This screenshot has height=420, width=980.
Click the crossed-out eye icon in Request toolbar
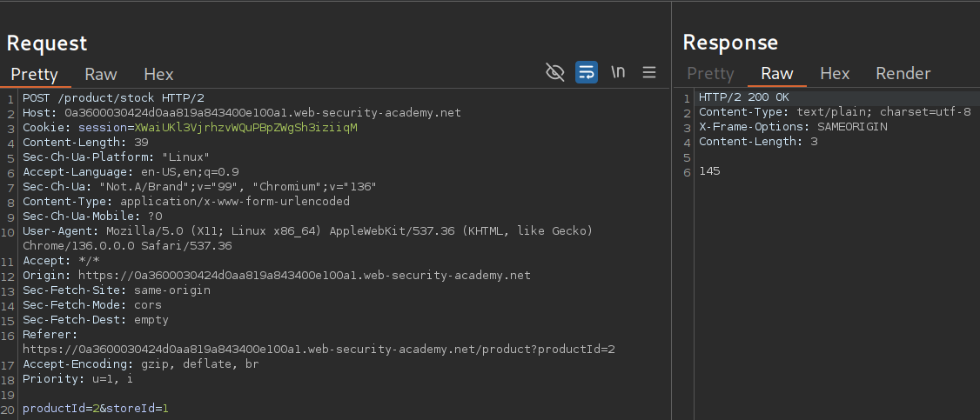(x=554, y=72)
